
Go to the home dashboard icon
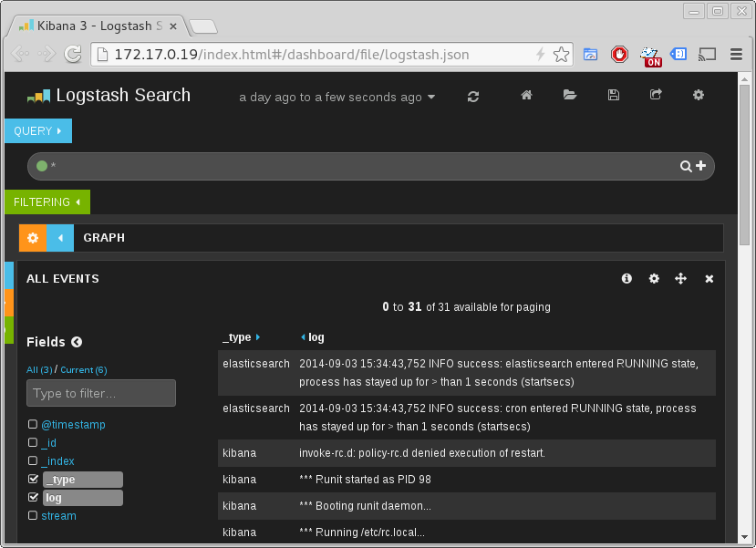(x=526, y=95)
